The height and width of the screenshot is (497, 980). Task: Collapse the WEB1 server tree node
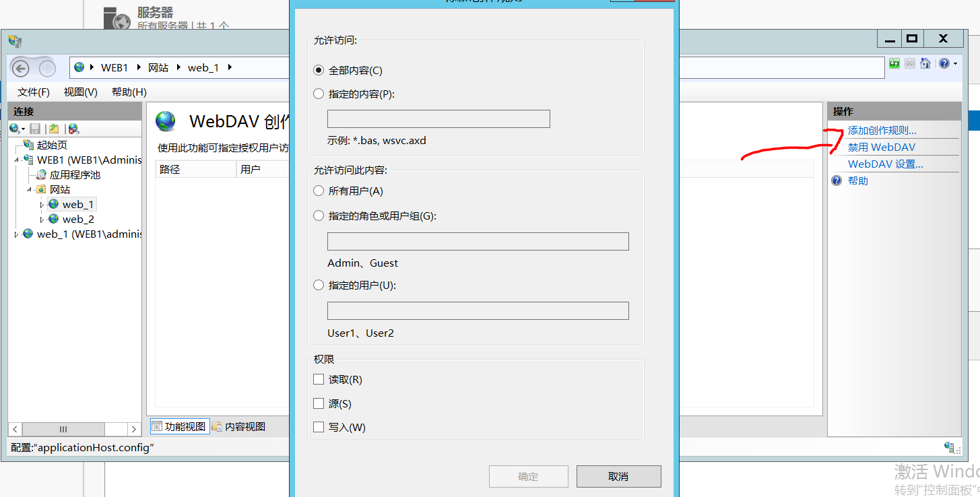[x=16, y=160]
